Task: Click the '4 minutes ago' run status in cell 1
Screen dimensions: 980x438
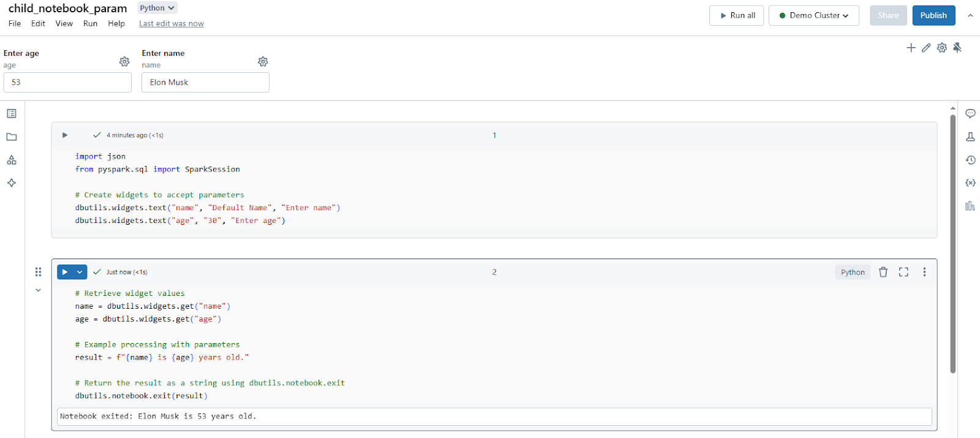Action: (x=135, y=135)
